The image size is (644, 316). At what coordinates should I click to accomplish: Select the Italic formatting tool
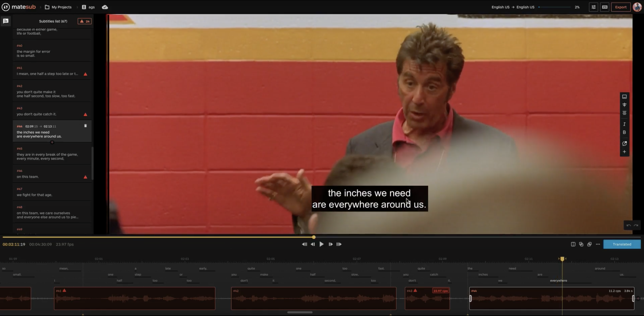pos(624,124)
